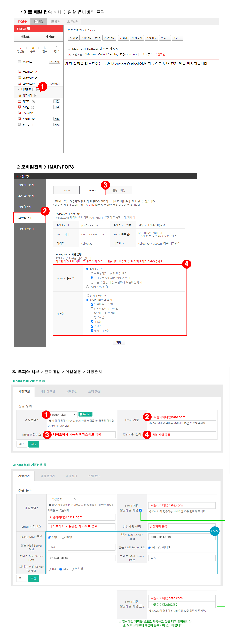Select 모바일관리 in the settings sidebar
This screenshot has height=644, width=236.
pyautogui.click(x=29, y=217)
